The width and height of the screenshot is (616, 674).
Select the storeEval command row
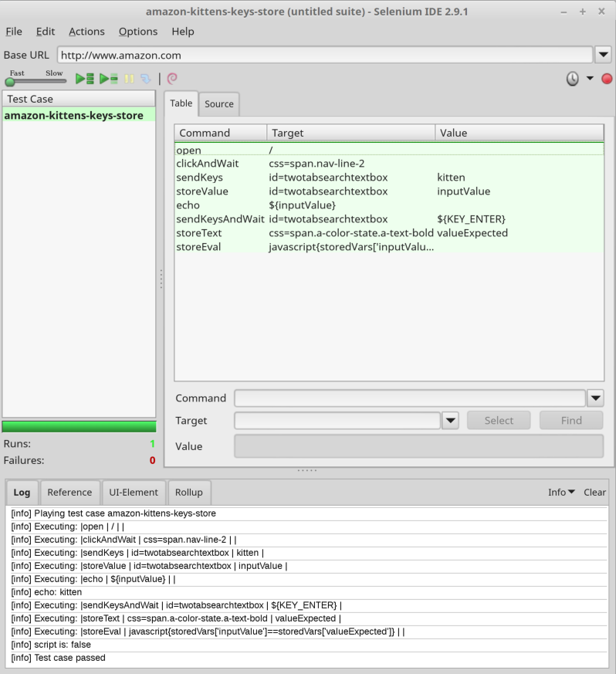point(389,247)
